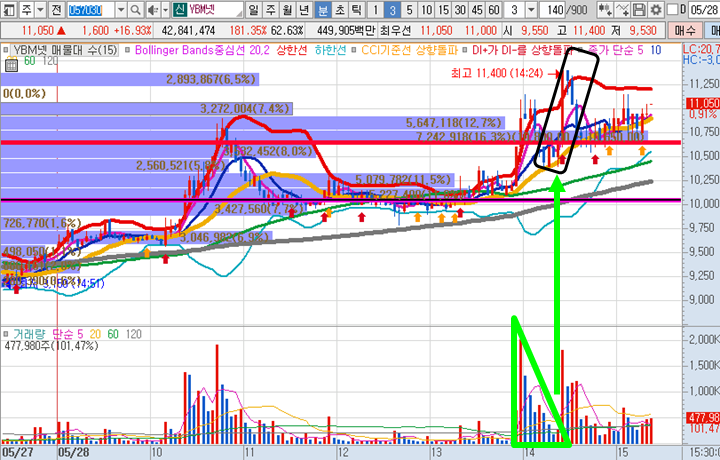Select the 주 weekly period button
This screenshot has height=460, width=720.
[270, 10]
